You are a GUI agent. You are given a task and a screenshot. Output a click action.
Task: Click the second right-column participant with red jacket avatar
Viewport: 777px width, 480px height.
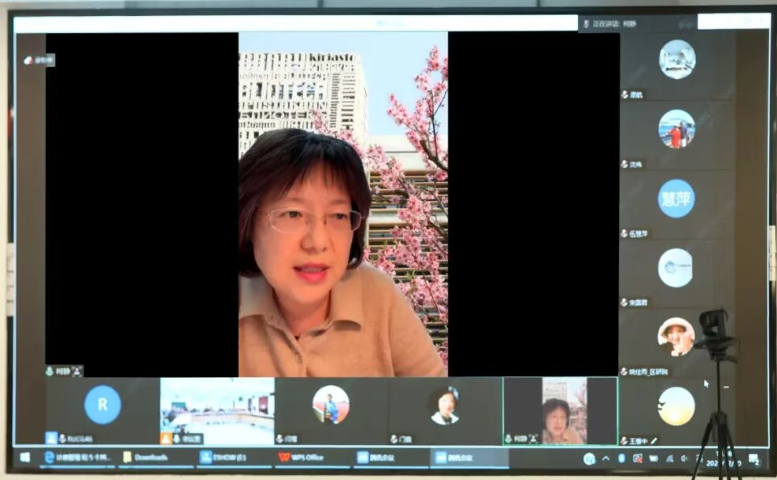677,129
